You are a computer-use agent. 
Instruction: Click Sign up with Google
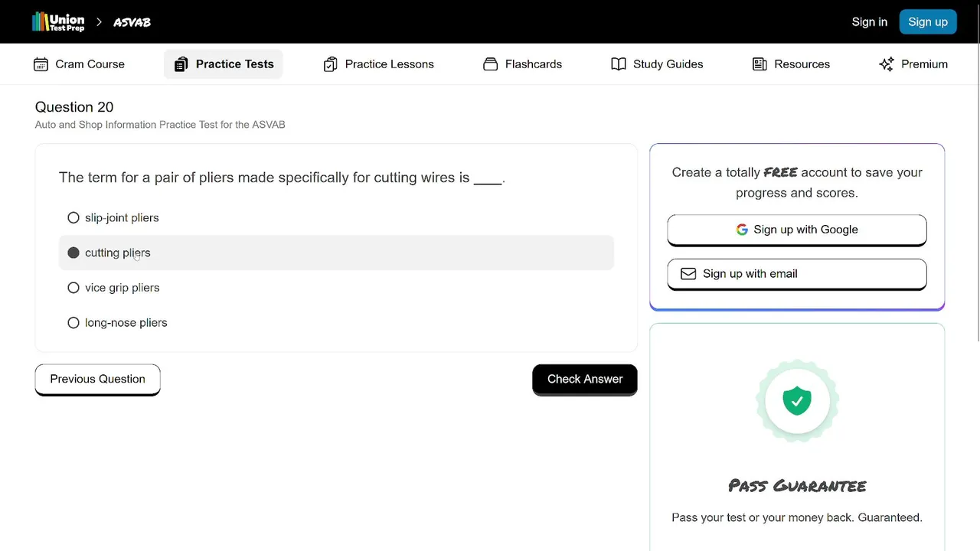(x=797, y=230)
